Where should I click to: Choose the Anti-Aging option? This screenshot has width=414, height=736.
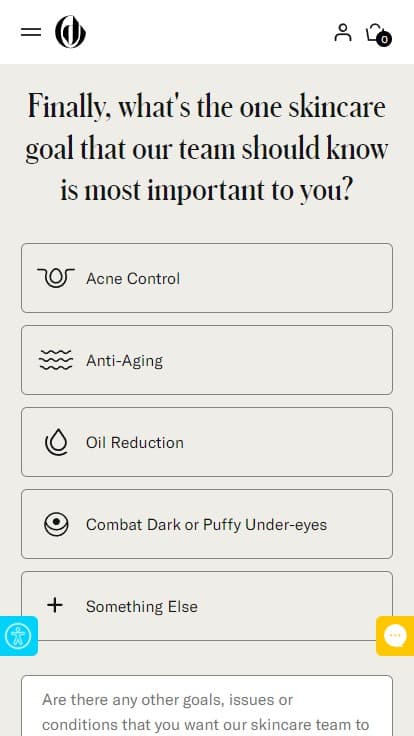207,360
